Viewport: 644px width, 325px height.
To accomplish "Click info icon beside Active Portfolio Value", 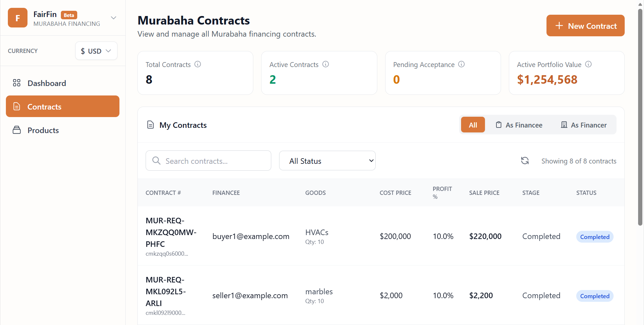I will tap(588, 64).
